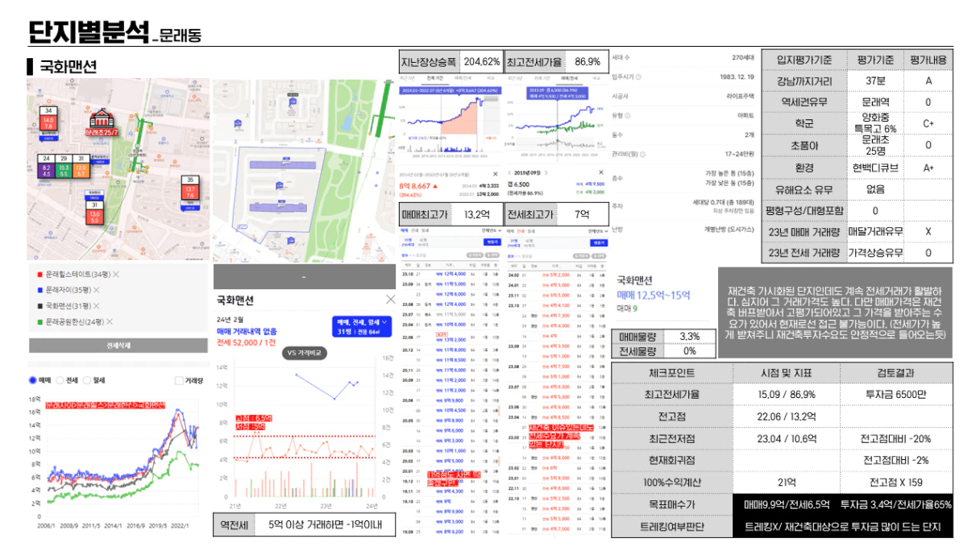Remove 문래공원한신(24평) with its X icon

point(110,321)
